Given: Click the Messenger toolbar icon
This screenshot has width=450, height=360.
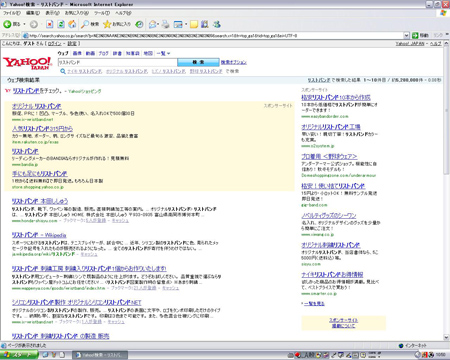Looking at the screenshot, I should (217, 24).
